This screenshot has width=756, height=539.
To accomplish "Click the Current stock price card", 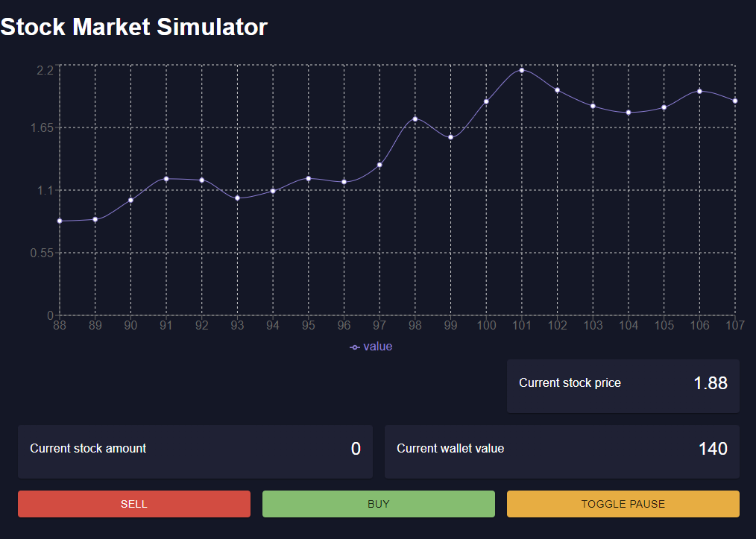I will click(623, 385).
